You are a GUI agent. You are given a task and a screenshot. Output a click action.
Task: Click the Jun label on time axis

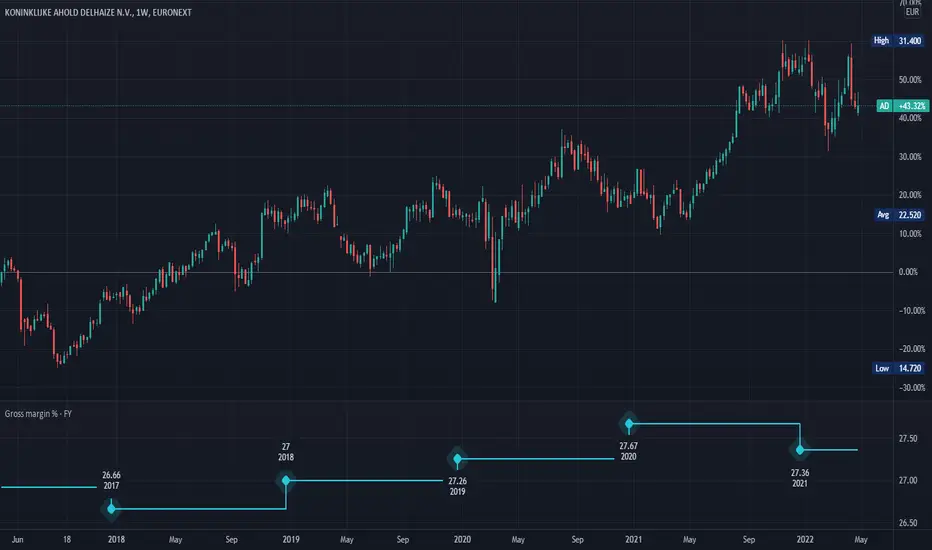pos(17,540)
